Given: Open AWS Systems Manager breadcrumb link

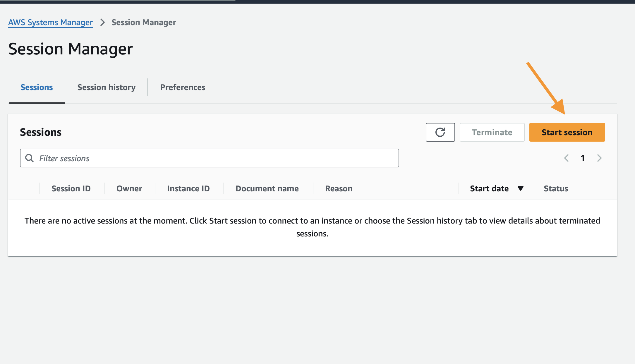Looking at the screenshot, I should pos(50,22).
